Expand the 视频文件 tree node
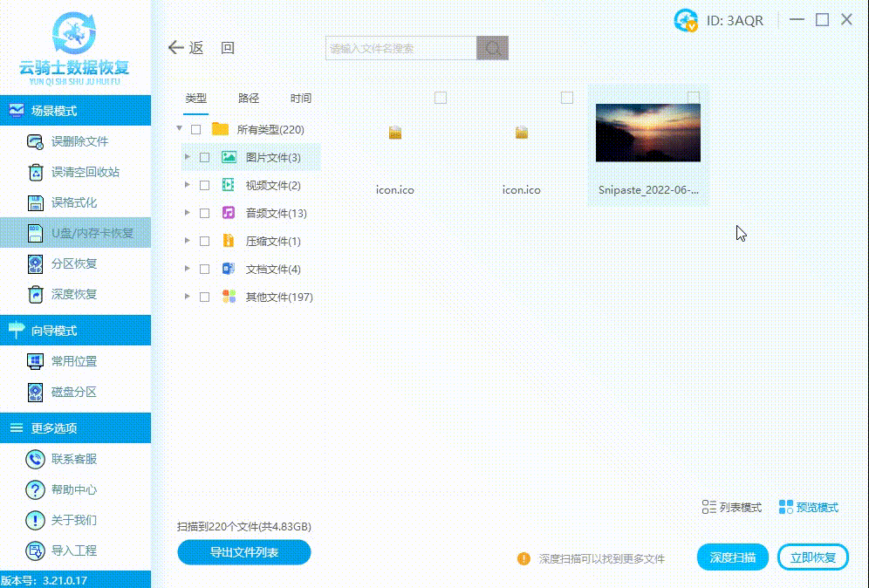This screenshot has width=869, height=588. tap(188, 185)
